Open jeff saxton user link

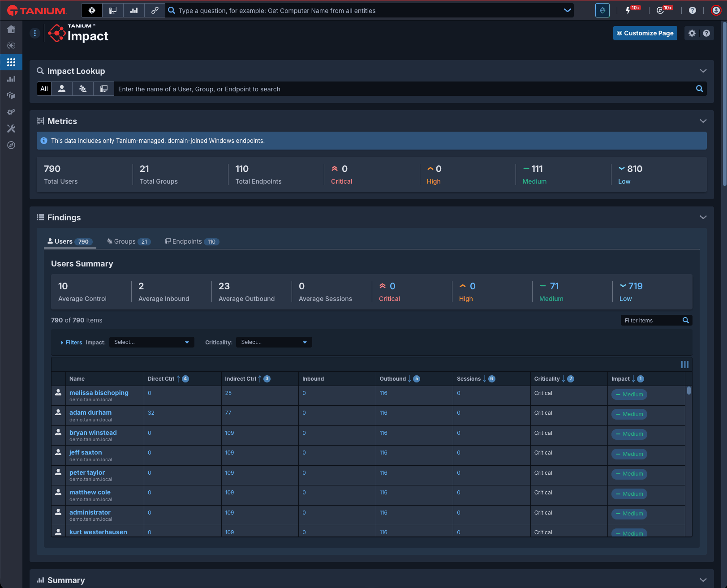tap(86, 452)
